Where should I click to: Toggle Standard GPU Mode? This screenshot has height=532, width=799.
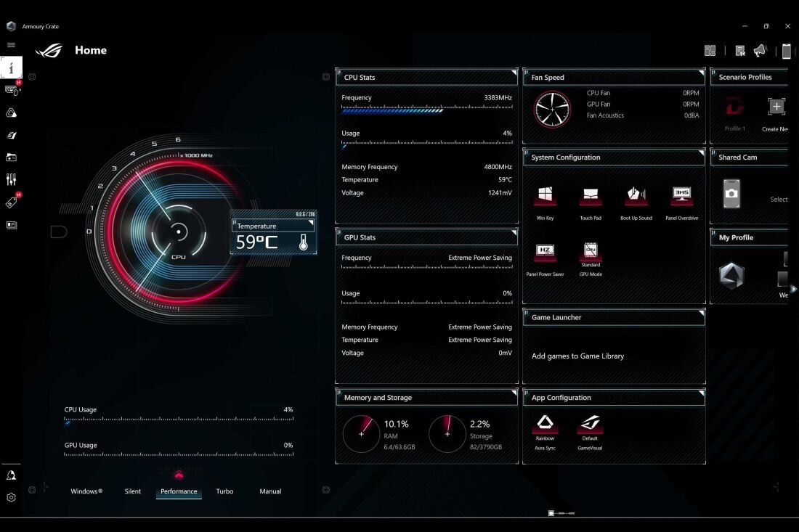coord(590,253)
